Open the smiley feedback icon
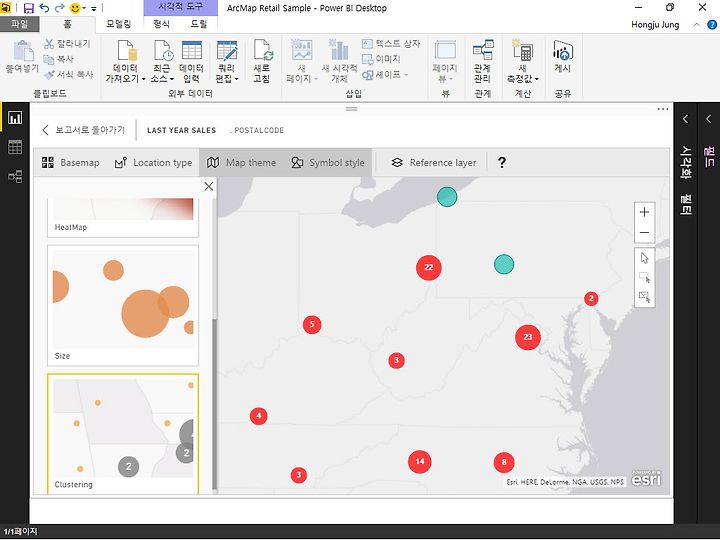Viewport: 720px width, 540px height. click(x=75, y=8)
